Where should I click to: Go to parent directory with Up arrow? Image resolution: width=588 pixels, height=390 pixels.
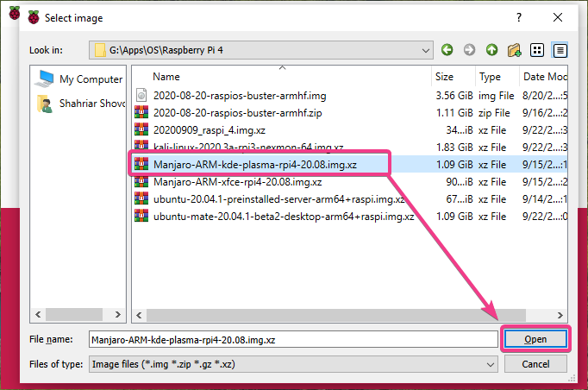point(491,50)
